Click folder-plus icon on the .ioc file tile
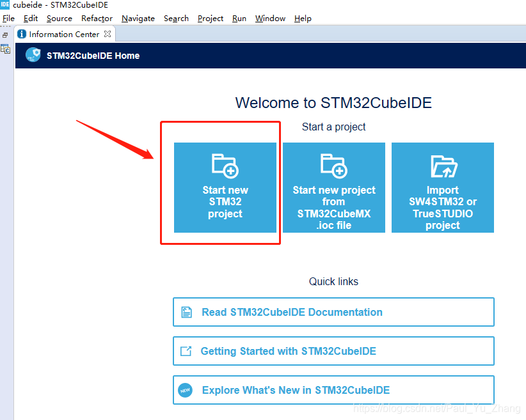Image resolution: width=526 pixels, height=420 pixels. click(334, 166)
